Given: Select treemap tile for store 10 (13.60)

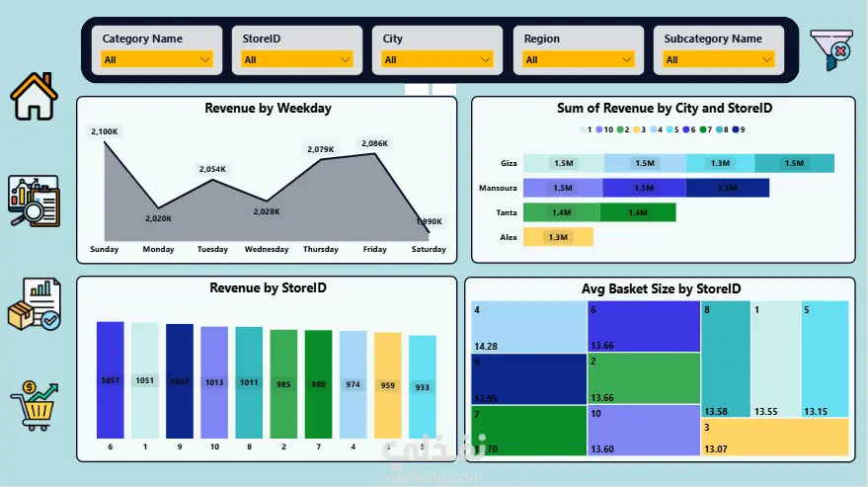Looking at the screenshot, I should point(644,431).
